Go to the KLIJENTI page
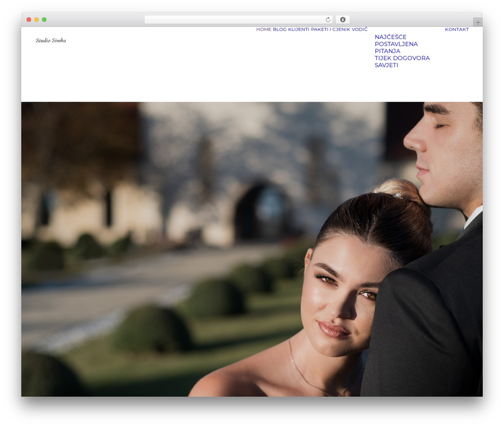Image resolution: width=504 pixels, height=427 pixels. (x=298, y=30)
